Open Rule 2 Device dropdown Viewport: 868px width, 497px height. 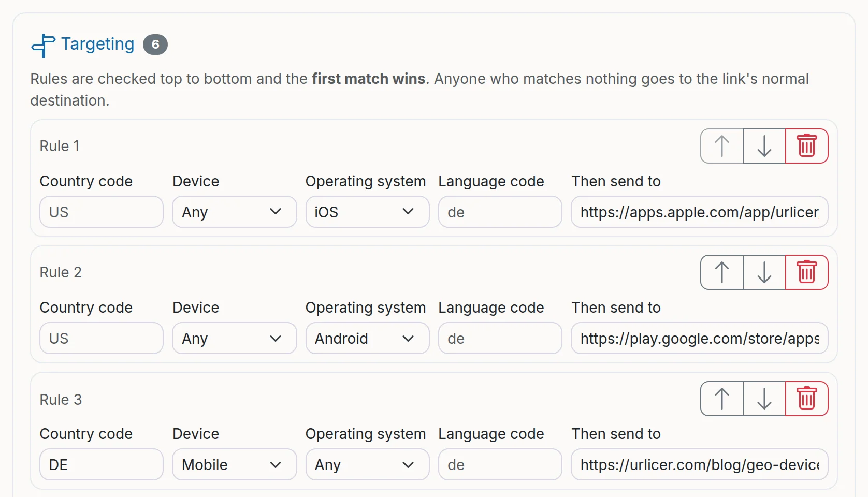235,338
